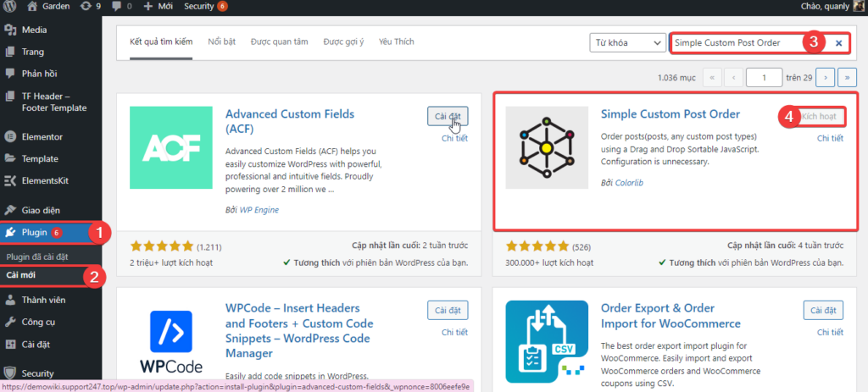Image resolution: width=868 pixels, height=392 pixels.
Task: Go to first page of results
Action: (712, 78)
